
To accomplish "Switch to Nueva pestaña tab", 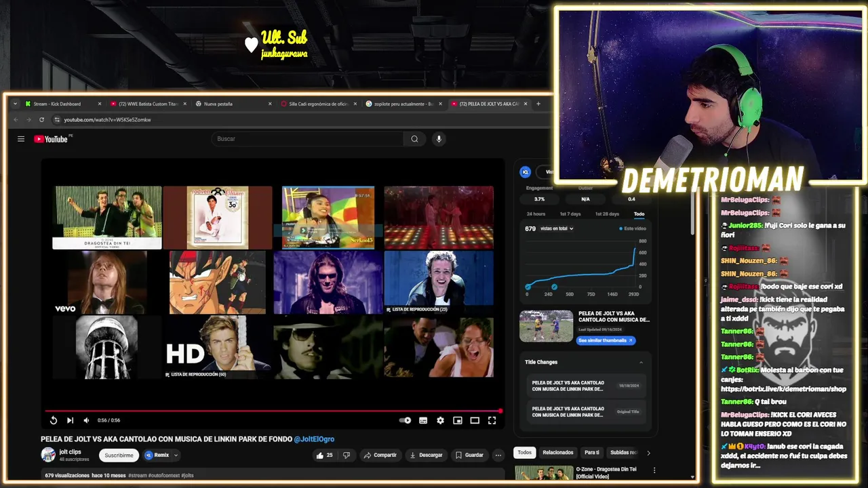I will point(233,104).
